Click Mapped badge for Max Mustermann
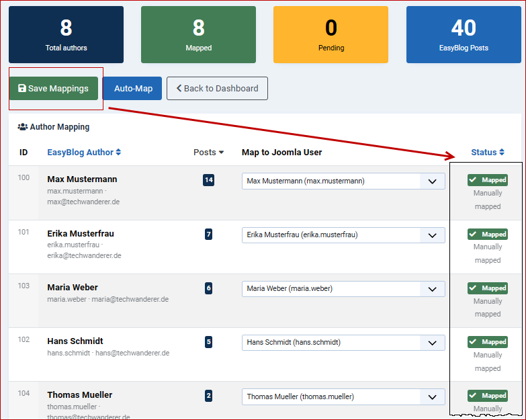 (x=488, y=180)
